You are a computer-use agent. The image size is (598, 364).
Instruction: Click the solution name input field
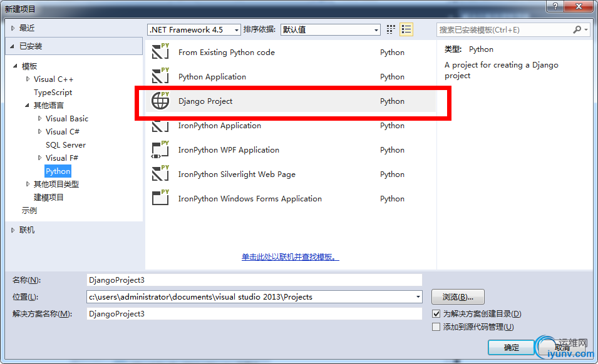[x=254, y=314]
